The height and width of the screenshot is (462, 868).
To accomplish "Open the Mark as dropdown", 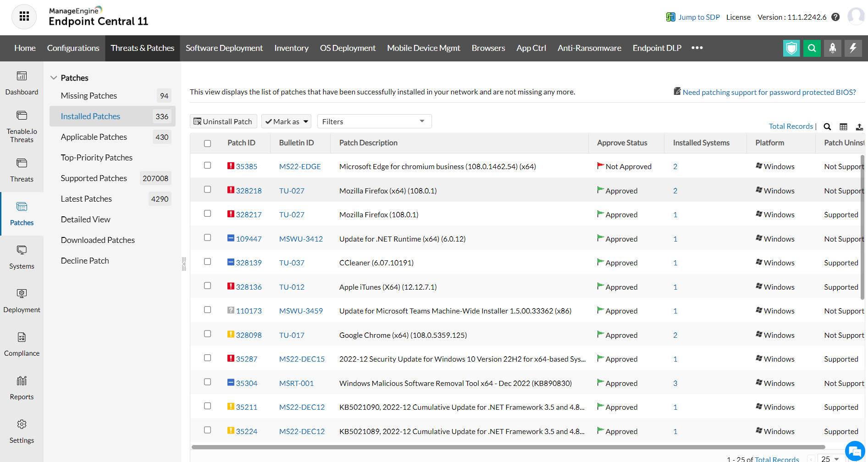I will coord(287,121).
